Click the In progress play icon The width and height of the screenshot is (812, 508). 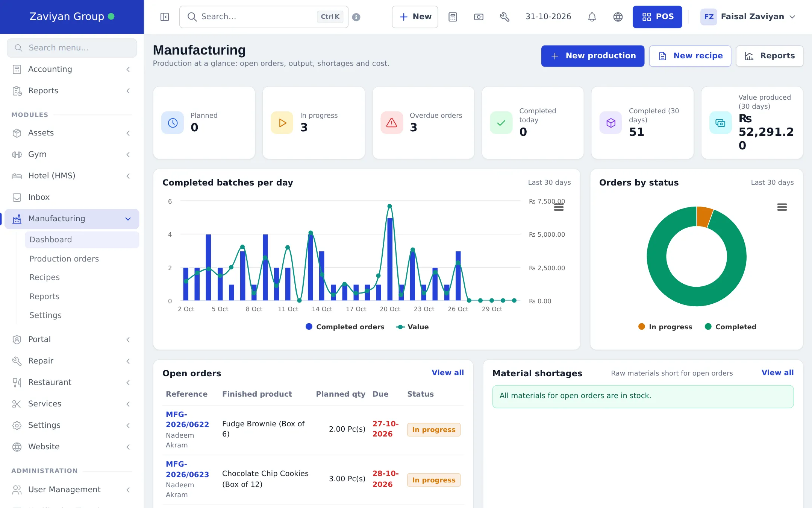pos(282,123)
